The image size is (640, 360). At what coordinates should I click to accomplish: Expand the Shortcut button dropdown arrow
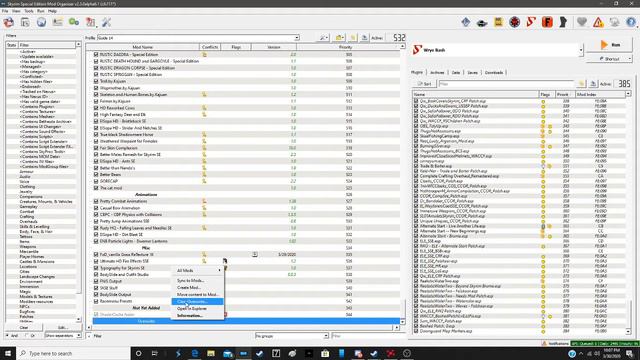(x=630, y=59)
